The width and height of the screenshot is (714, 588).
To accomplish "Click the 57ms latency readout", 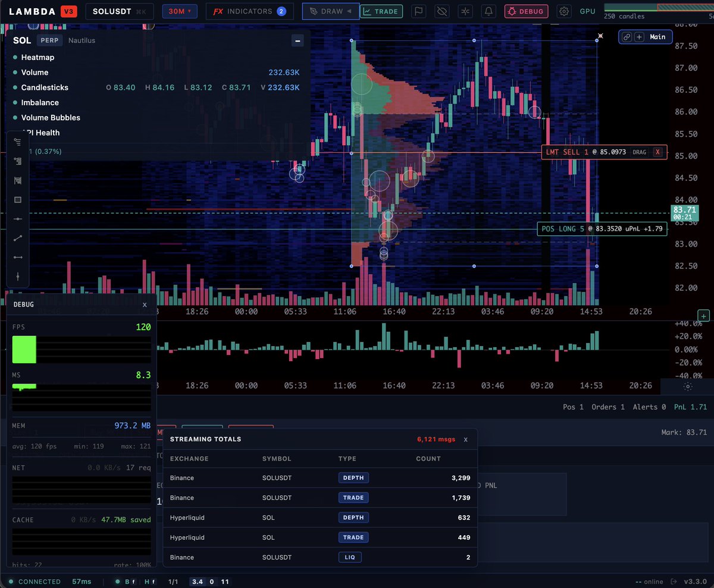I will (82, 581).
